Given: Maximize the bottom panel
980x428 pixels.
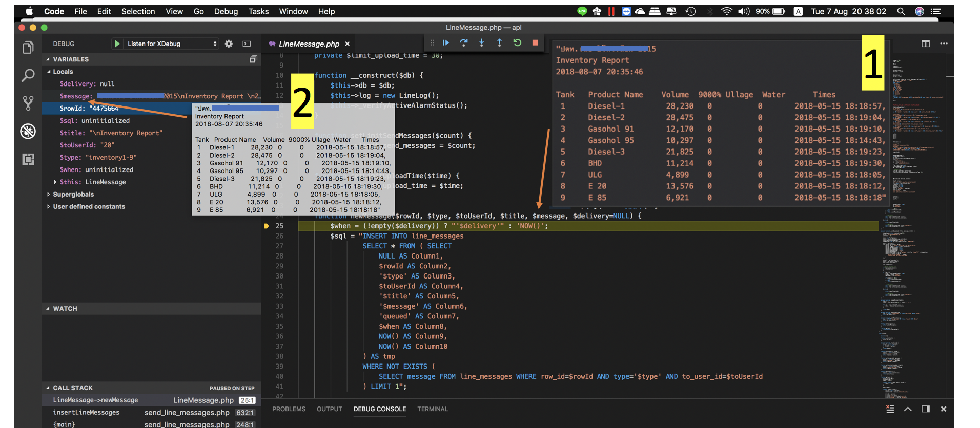Looking at the screenshot, I should click(x=908, y=409).
